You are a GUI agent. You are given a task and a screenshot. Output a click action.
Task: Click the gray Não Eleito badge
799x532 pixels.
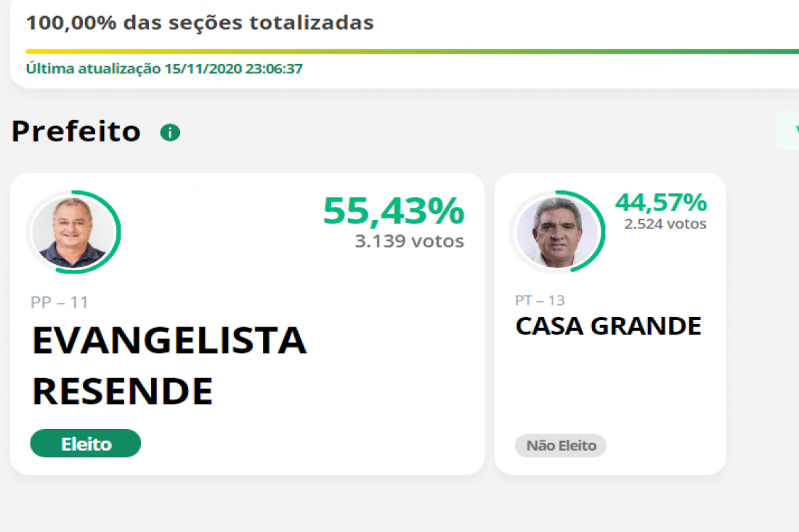coord(561,446)
